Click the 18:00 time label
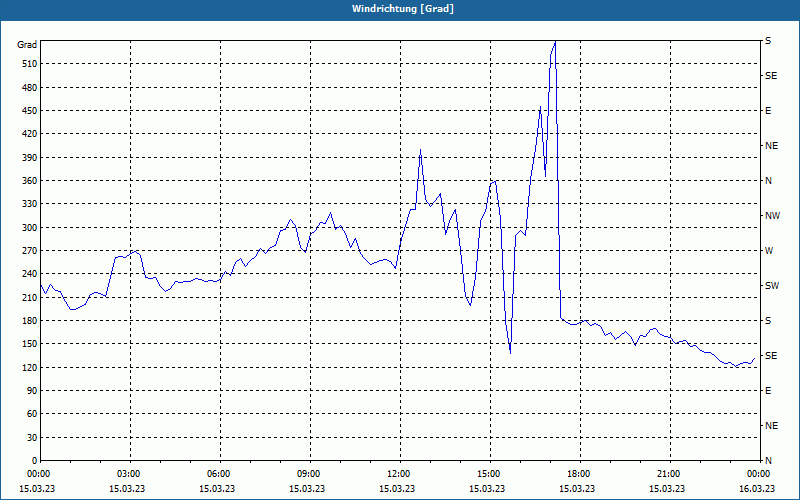Image resolution: width=800 pixels, height=500 pixels. (580, 474)
